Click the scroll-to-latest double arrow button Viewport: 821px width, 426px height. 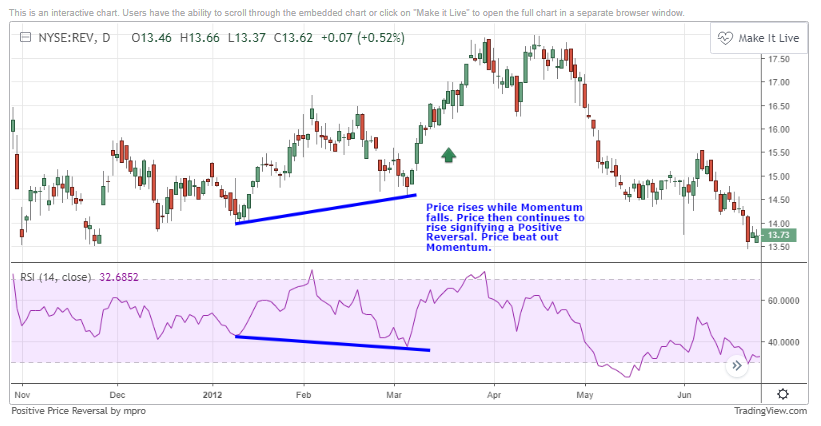click(737, 366)
